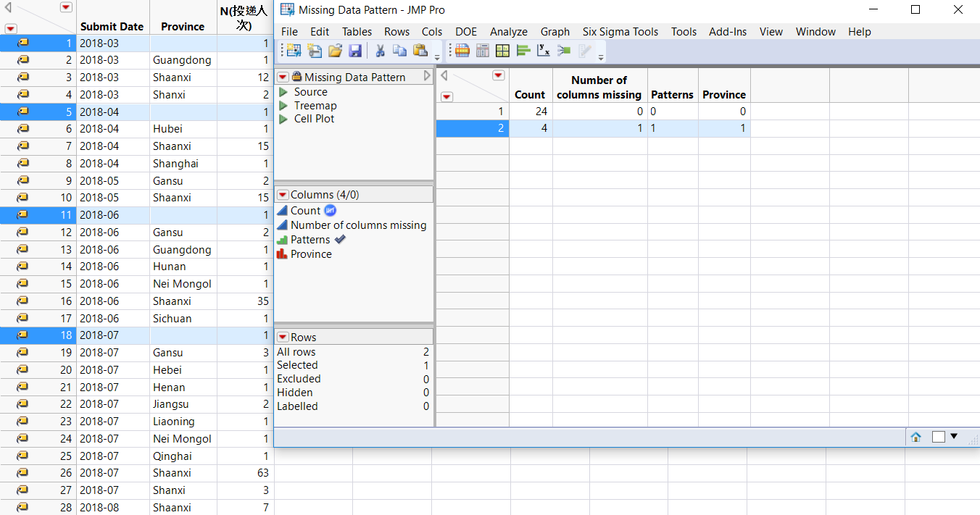Click the Cut scissors icon
Viewport: 980px width, 515px height.
coord(379,51)
